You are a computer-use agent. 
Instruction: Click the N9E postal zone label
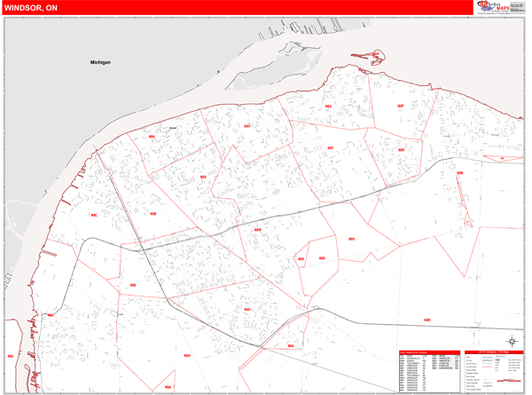click(133, 285)
